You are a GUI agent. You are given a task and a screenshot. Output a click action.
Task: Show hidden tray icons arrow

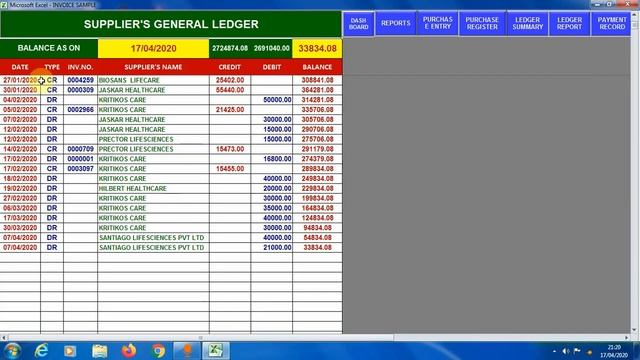554,351
